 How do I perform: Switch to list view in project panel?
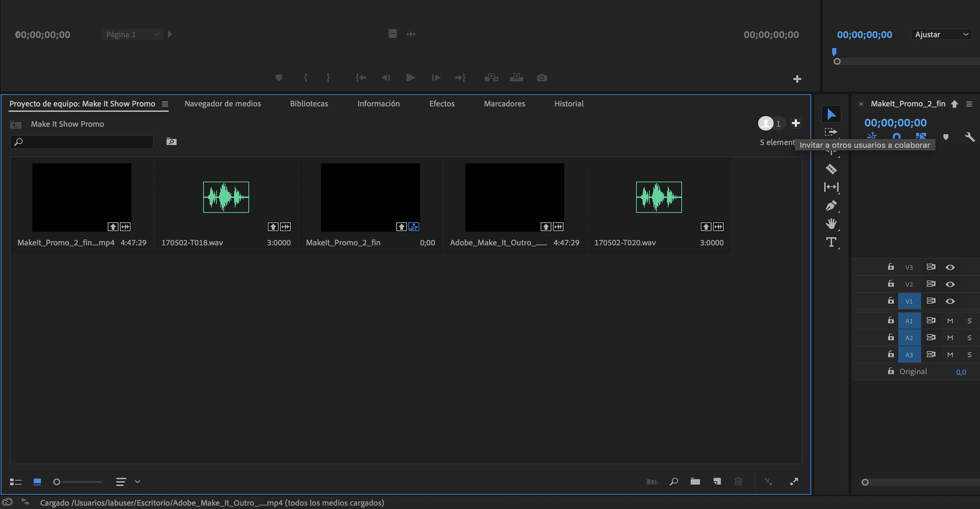[x=16, y=482]
